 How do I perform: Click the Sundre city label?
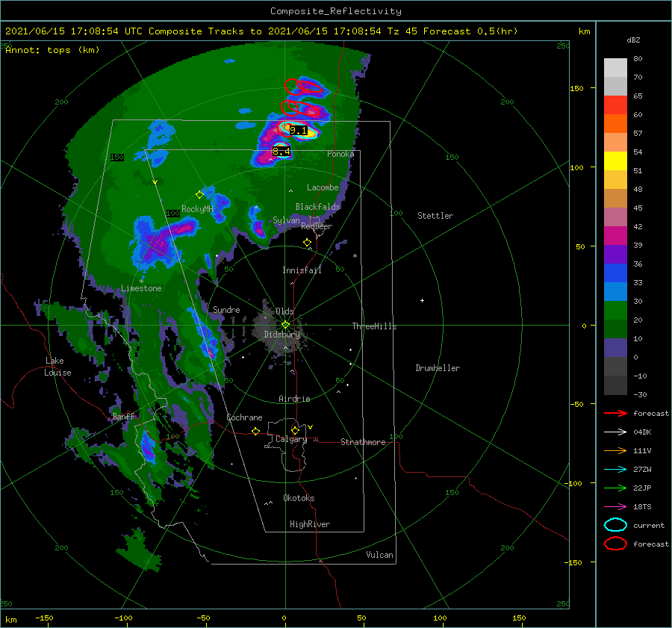(x=226, y=309)
